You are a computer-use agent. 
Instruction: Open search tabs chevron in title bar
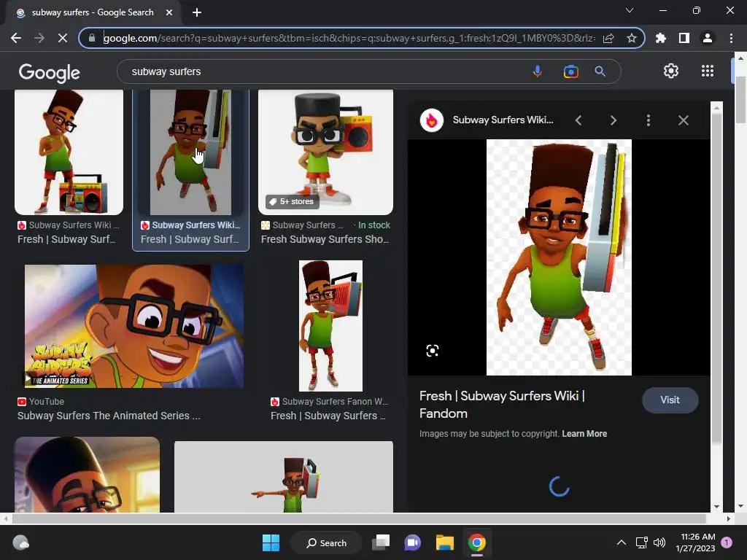(630, 10)
